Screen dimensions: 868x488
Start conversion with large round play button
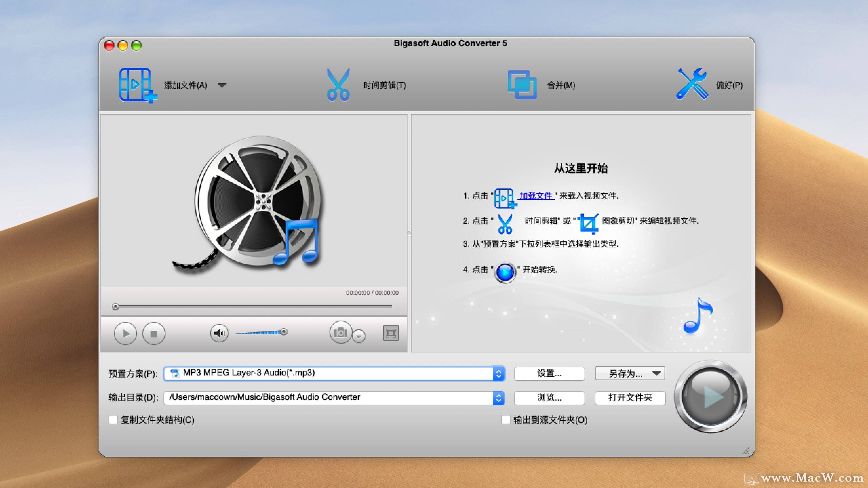point(711,396)
